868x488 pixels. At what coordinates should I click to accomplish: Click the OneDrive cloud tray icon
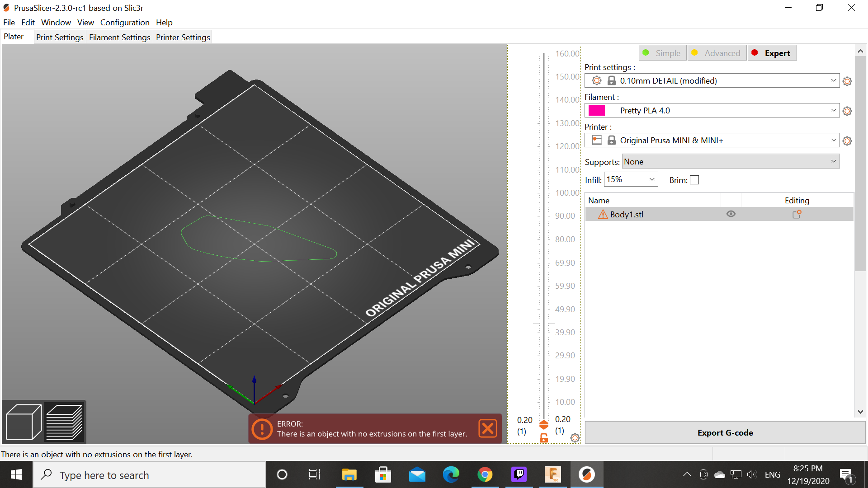719,474
